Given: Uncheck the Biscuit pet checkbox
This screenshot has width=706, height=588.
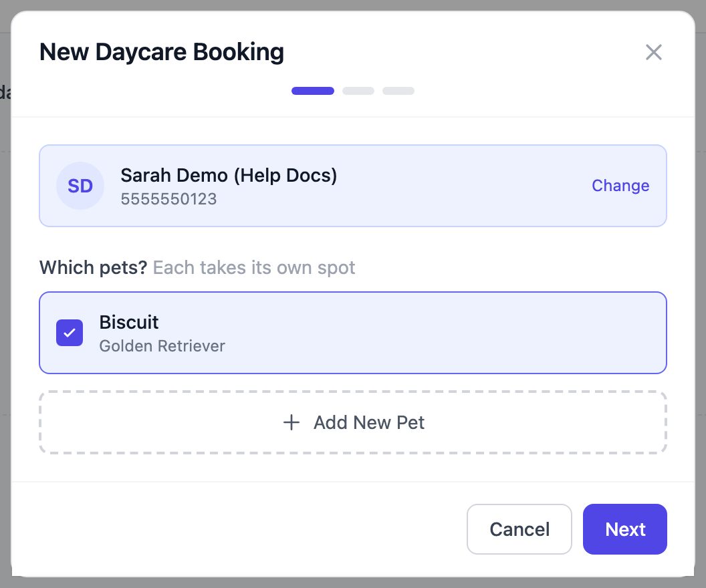Looking at the screenshot, I should tap(70, 333).
